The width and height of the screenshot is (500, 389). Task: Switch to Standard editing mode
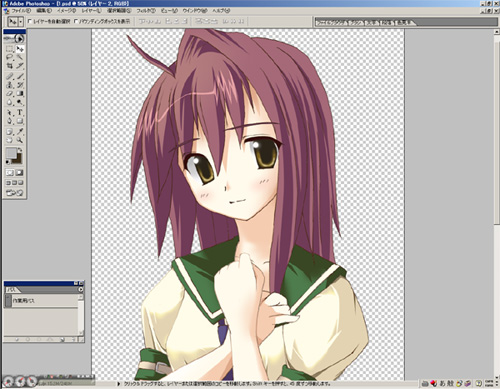(10, 173)
